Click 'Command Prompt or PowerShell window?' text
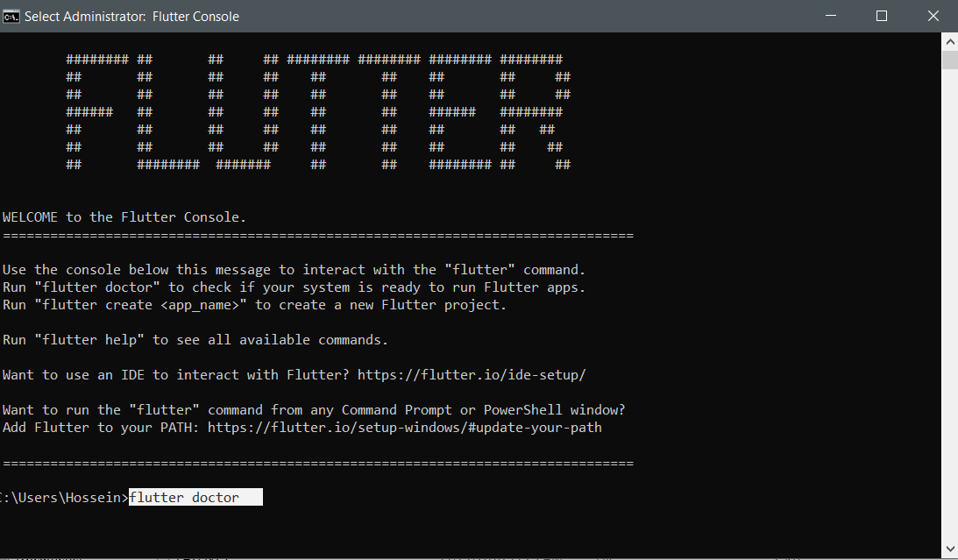Viewport: 958px width, 560px height. point(483,410)
